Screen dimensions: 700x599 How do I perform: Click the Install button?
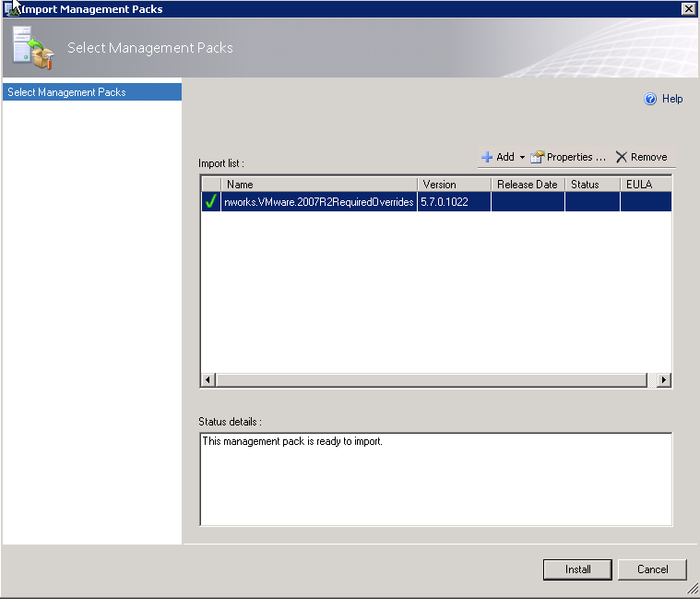pos(577,569)
